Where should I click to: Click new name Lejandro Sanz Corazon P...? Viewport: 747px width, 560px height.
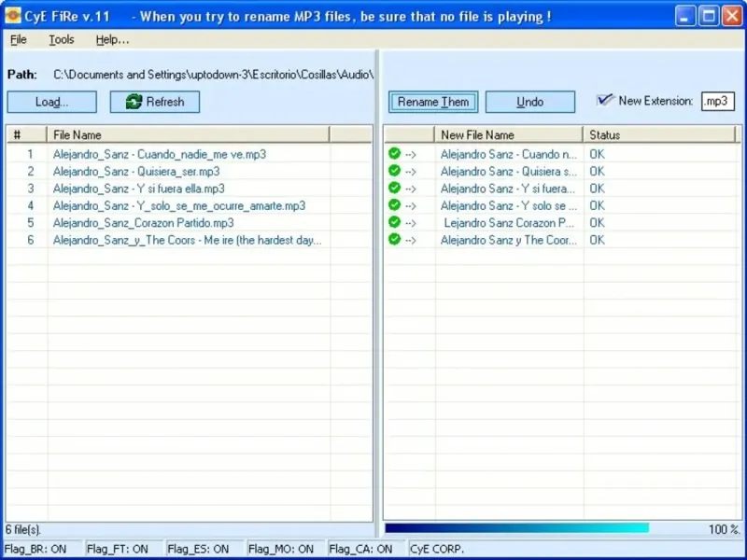tap(509, 223)
